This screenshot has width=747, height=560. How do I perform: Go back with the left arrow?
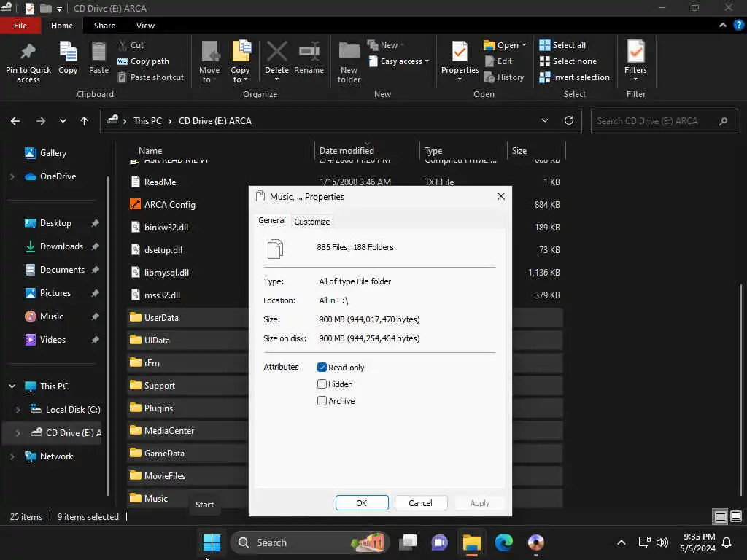(x=15, y=121)
